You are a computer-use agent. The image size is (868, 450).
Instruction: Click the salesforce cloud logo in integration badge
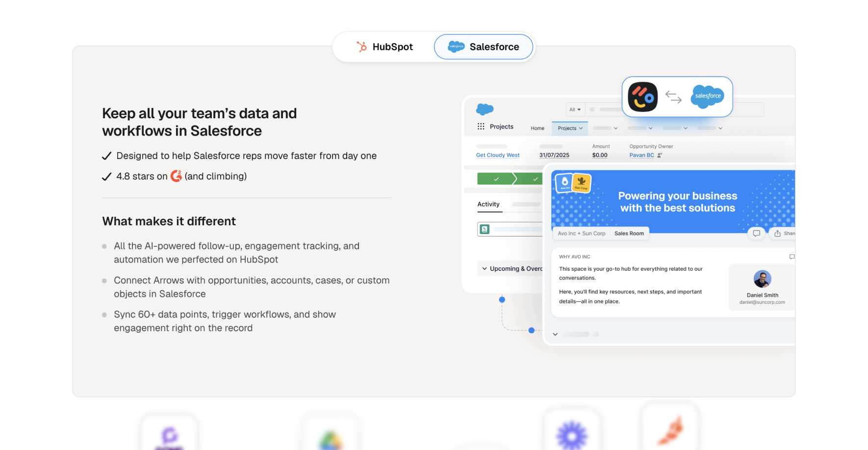coord(708,96)
